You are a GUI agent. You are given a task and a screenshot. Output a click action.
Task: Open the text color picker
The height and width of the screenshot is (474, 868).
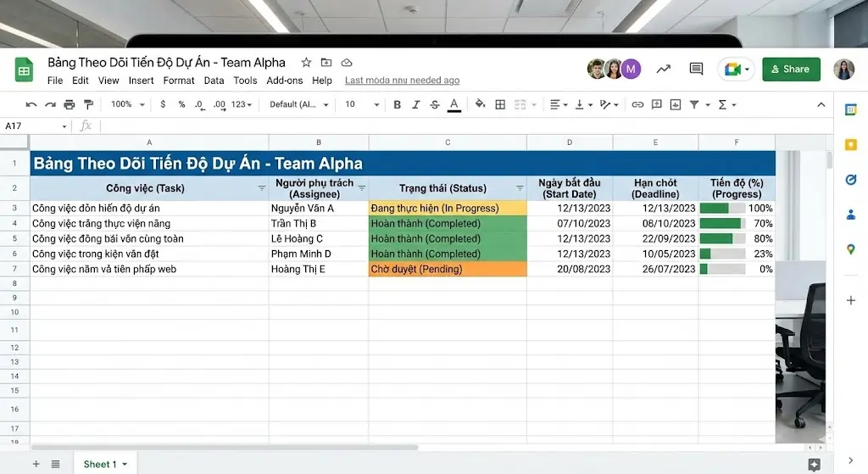pos(454,104)
